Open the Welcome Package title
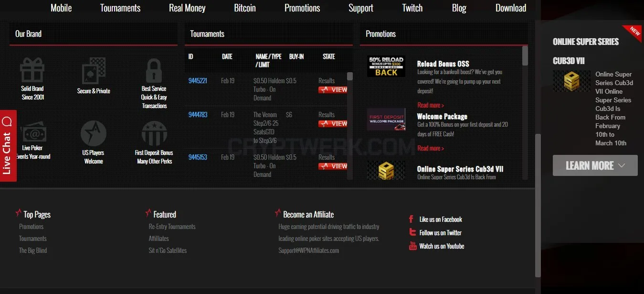644x294 pixels. point(442,116)
